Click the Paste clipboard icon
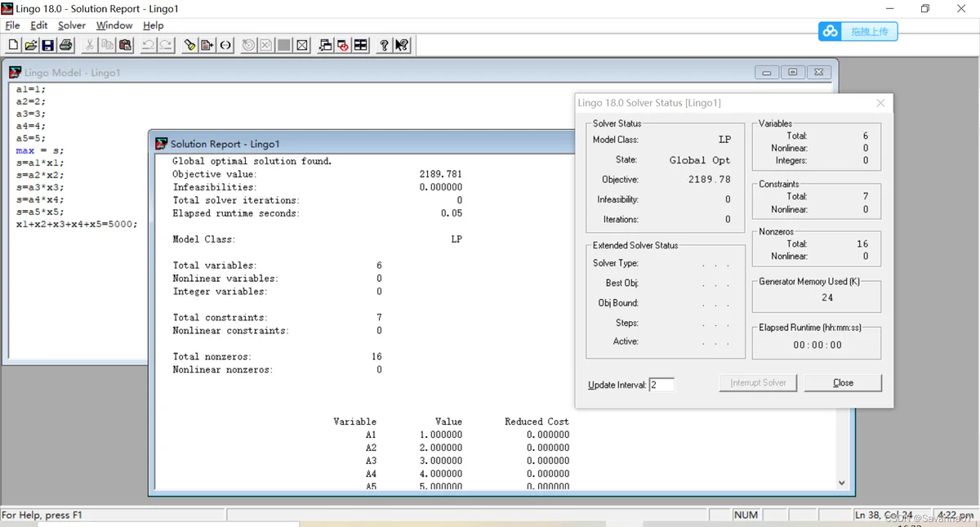 click(125, 45)
